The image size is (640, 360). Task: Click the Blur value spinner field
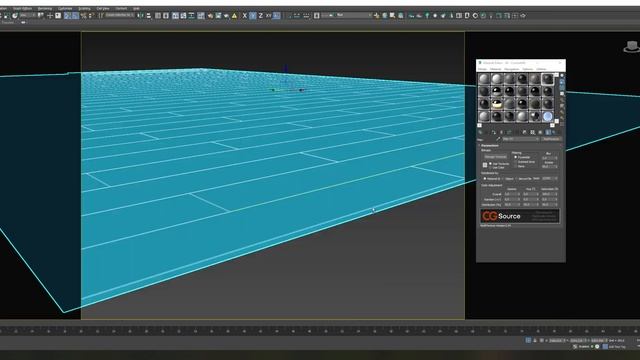point(549,158)
